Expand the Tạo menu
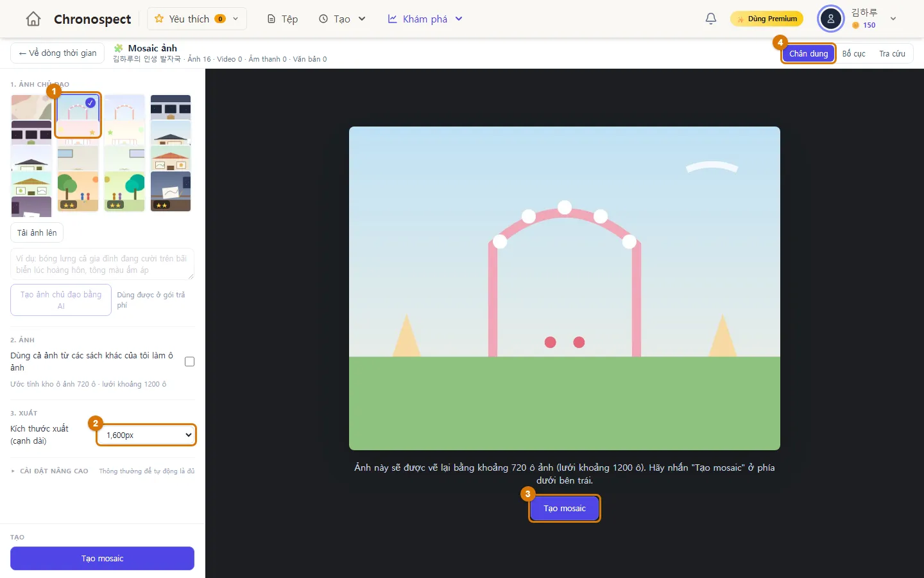Screen dimensions: 924x578 pyautogui.click(x=342, y=19)
